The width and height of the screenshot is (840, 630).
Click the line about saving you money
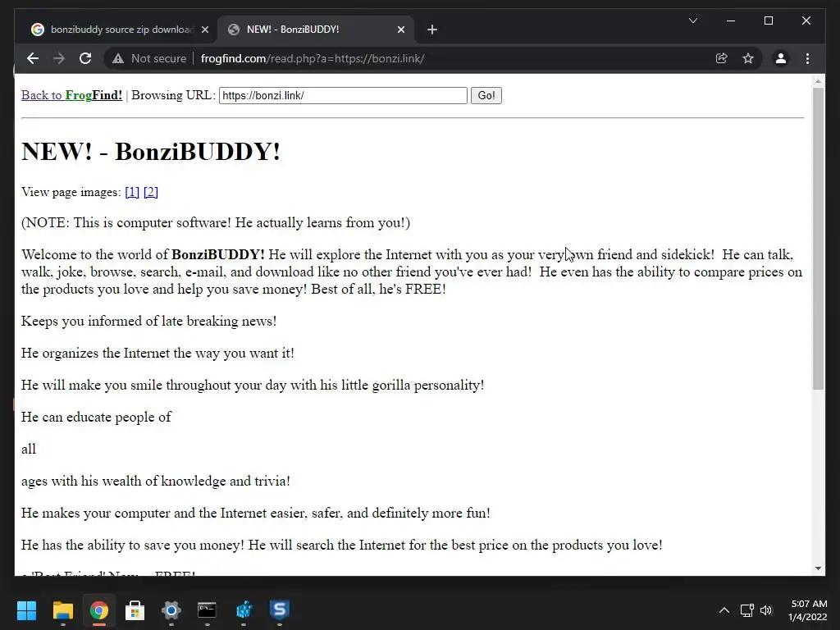pyautogui.click(x=342, y=546)
